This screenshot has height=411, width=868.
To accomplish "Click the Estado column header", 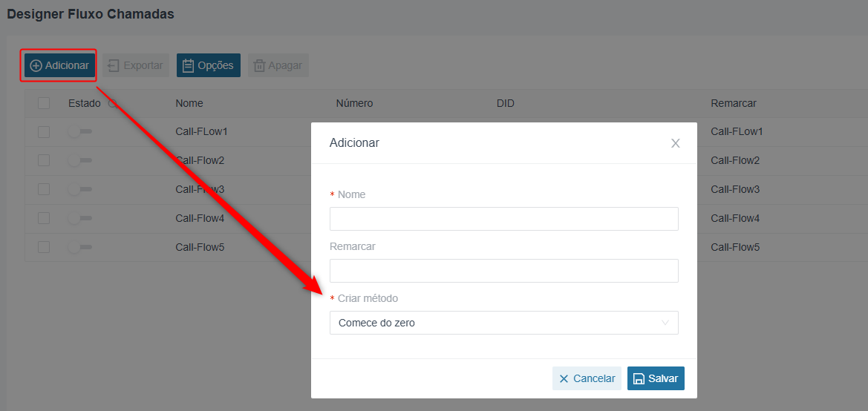I will click(x=85, y=103).
